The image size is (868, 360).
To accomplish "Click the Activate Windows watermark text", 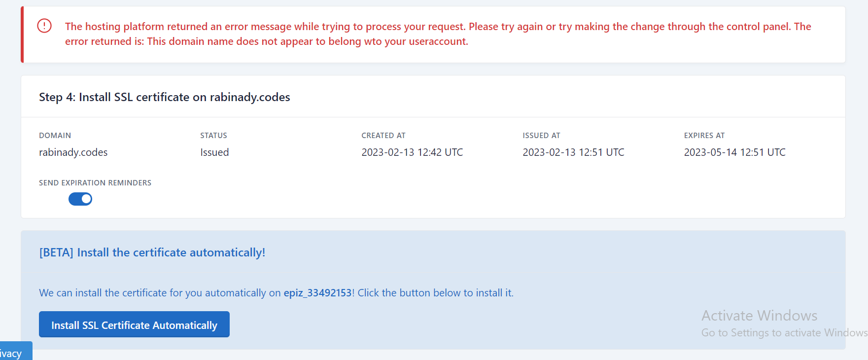I will click(759, 316).
